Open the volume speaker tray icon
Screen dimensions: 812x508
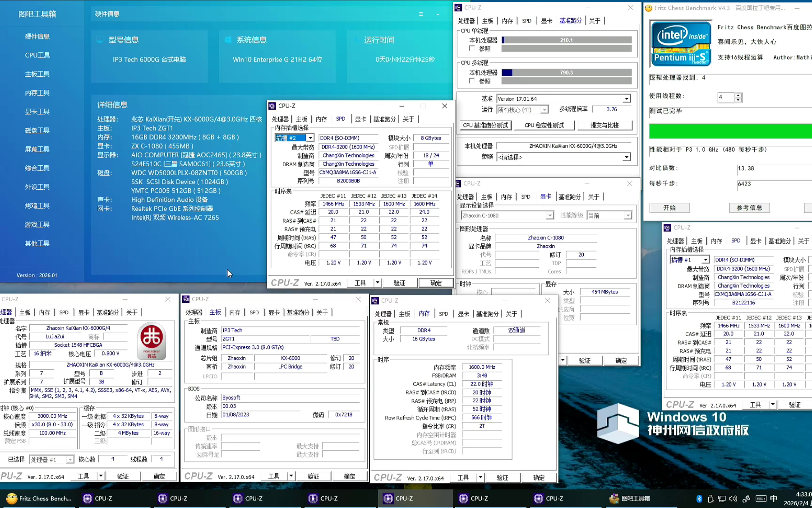click(733, 499)
